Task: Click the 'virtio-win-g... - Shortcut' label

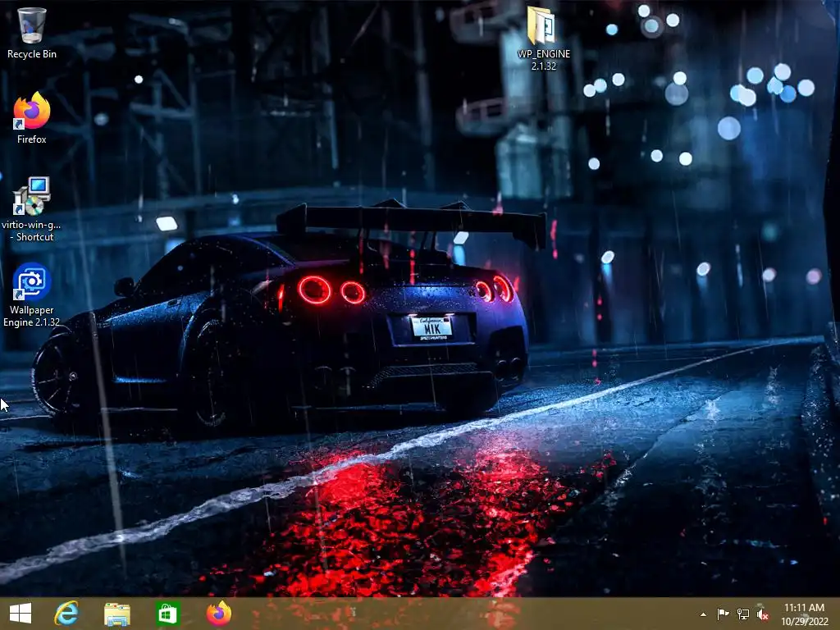Action: 32,231
